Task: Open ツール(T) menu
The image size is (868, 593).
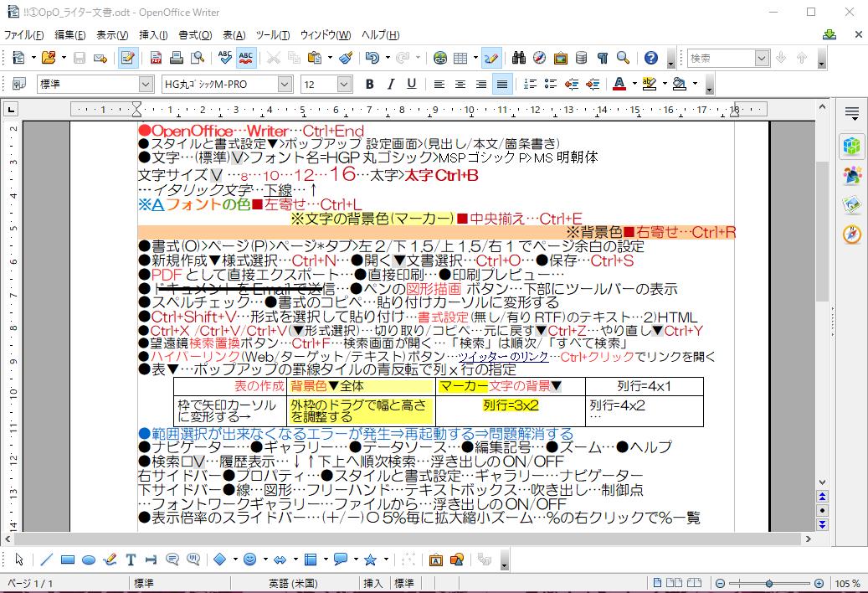Action: tap(273, 35)
